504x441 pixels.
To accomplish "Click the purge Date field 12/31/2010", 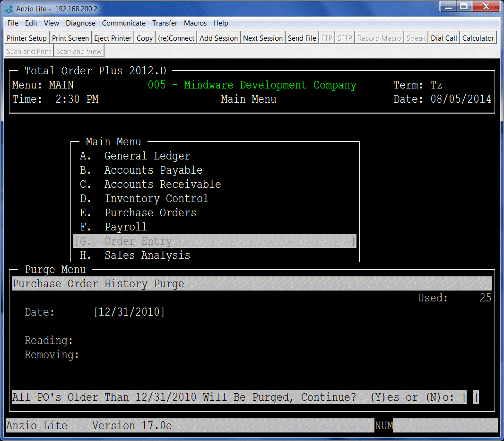I will point(129,312).
